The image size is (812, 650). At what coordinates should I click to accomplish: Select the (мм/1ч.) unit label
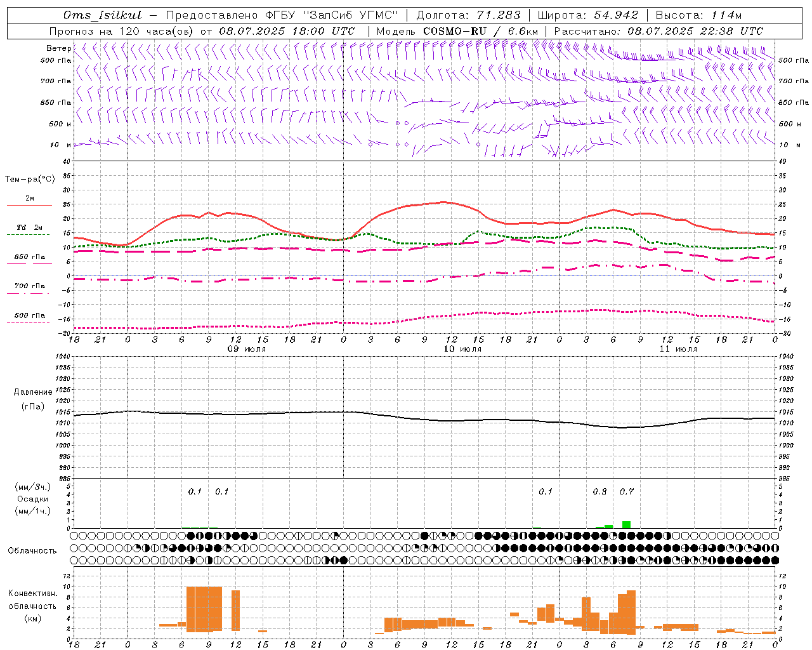coord(32,511)
